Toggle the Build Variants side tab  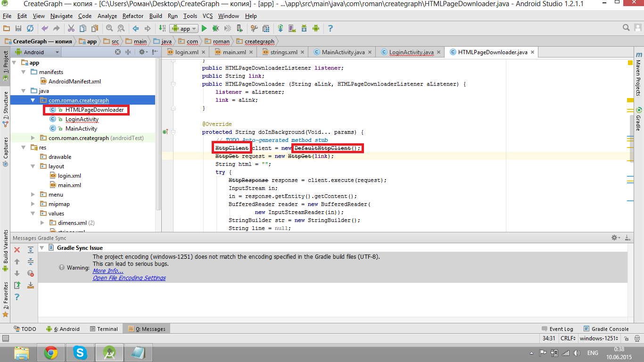point(5,250)
